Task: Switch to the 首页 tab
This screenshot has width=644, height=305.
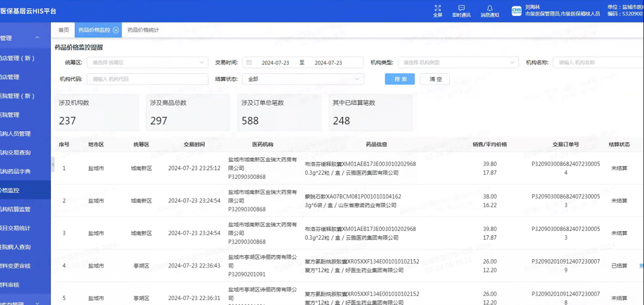Action: (64, 30)
